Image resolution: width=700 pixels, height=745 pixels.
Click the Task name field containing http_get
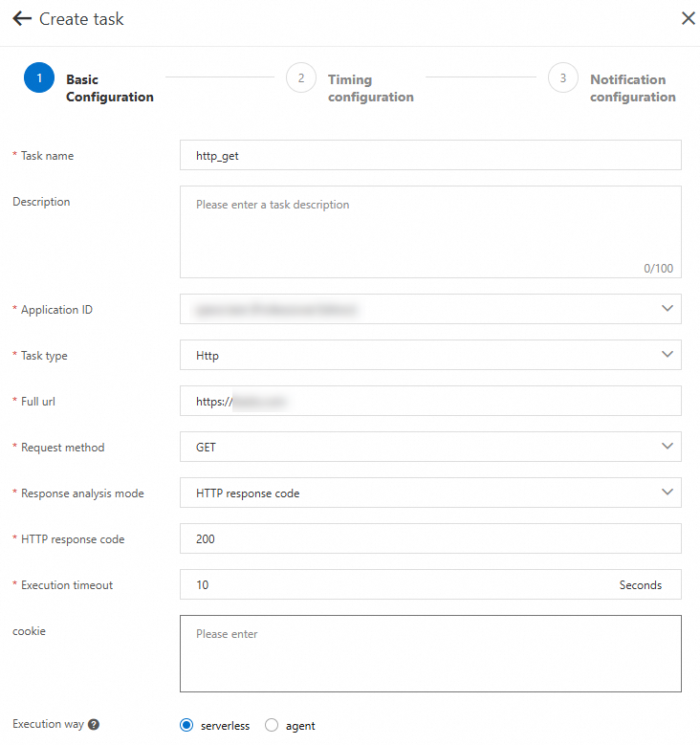tap(430, 155)
